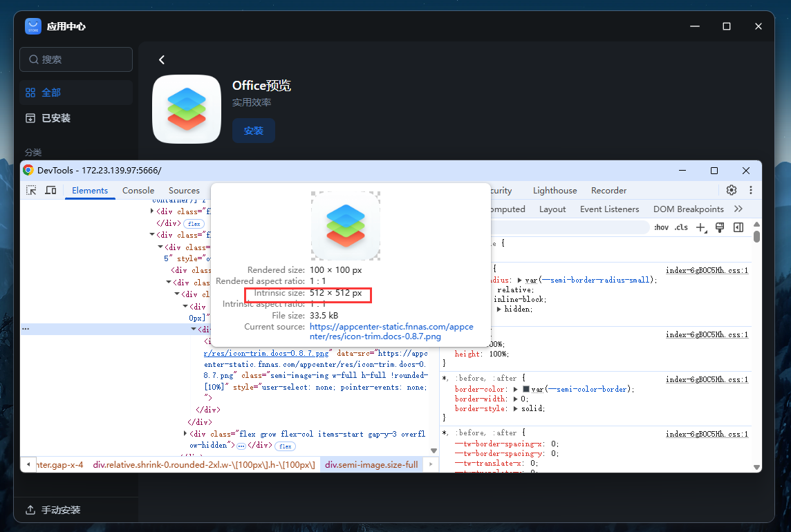Viewport: 791px width, 532px height.
Task: Click the 搜索 search field
Action: coord(76,59)
